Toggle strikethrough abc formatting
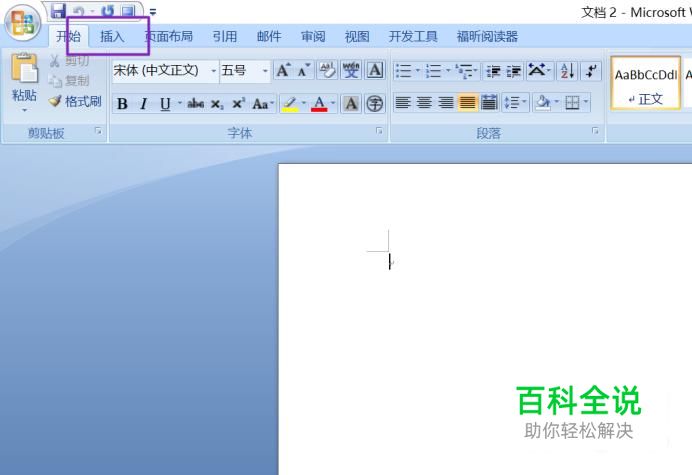692x475 pixels. (196, 104)
